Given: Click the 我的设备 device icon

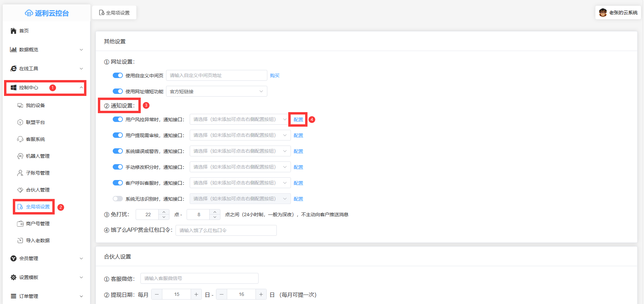Looking at the screenshot, I should 20,105.
